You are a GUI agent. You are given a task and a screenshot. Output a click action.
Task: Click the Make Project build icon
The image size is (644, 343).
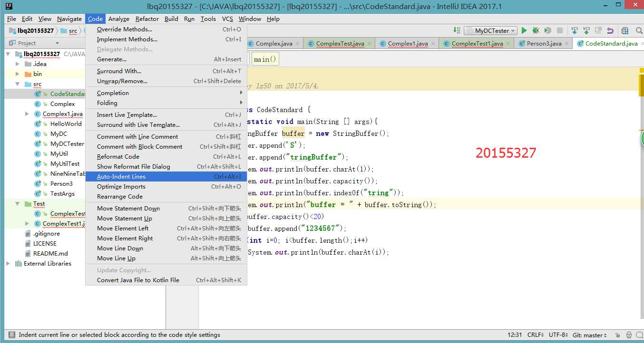click(457, 30)
